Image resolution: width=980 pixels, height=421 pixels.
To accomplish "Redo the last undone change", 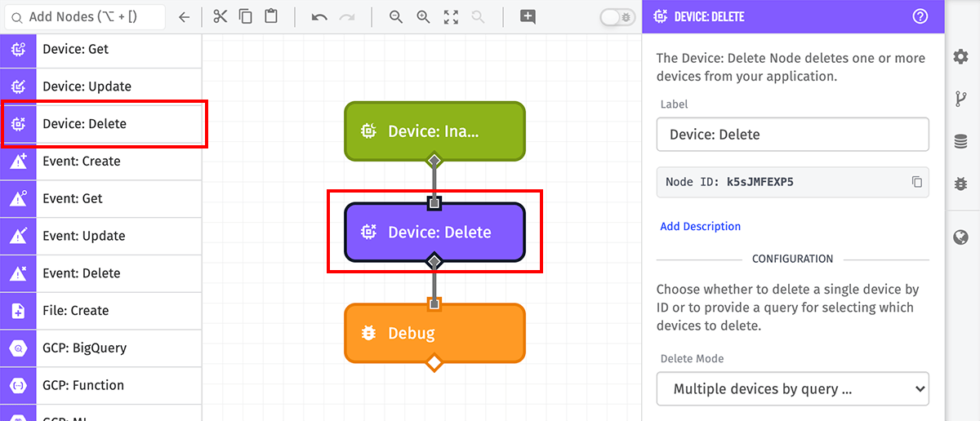I will [x=347, y=16].
